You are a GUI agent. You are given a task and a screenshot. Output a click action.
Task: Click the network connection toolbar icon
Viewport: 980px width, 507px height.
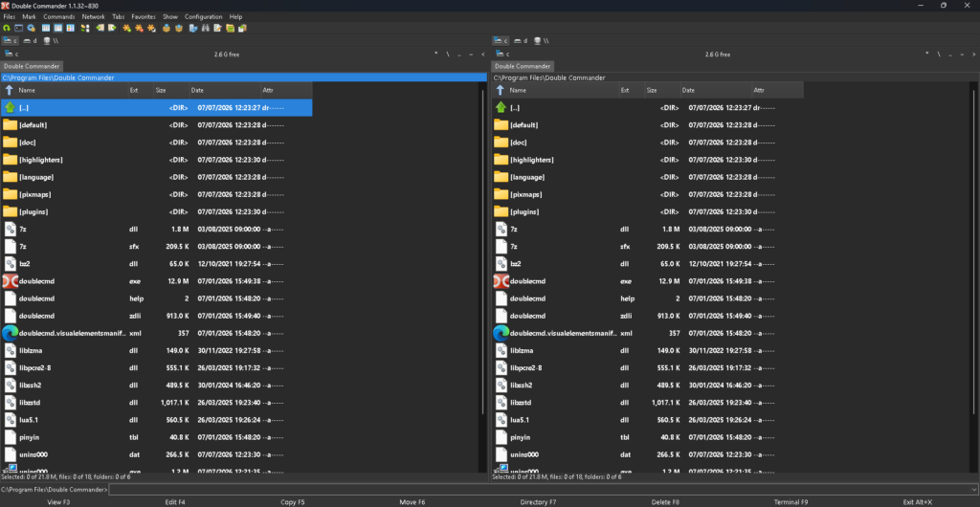[x=193, y=28]
